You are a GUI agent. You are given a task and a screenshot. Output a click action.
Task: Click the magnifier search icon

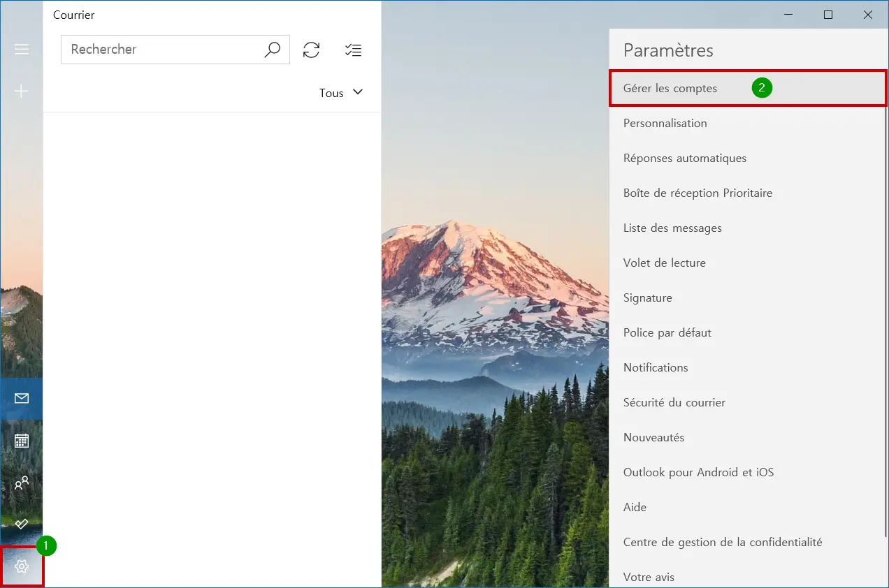point(272,50)
